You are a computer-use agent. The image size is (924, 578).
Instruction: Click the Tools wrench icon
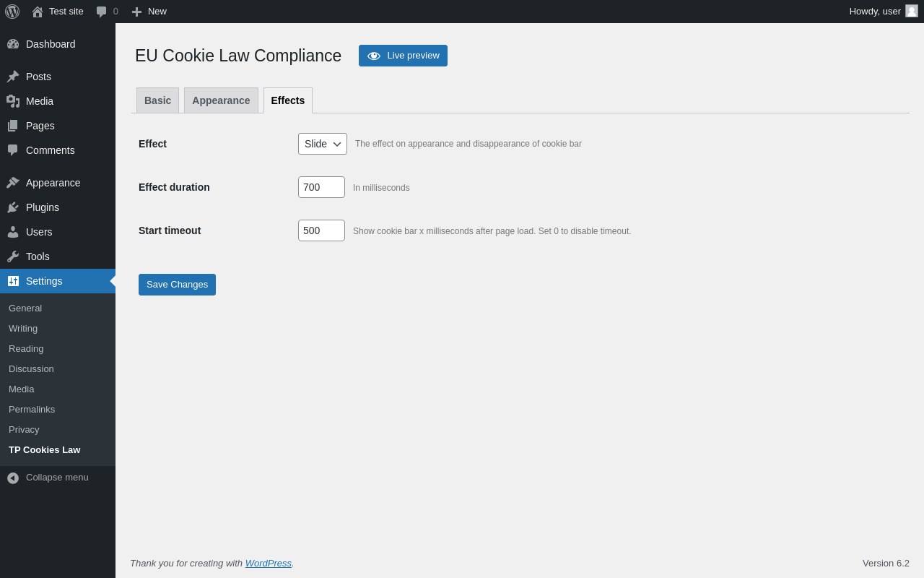[x=13, y=256]
